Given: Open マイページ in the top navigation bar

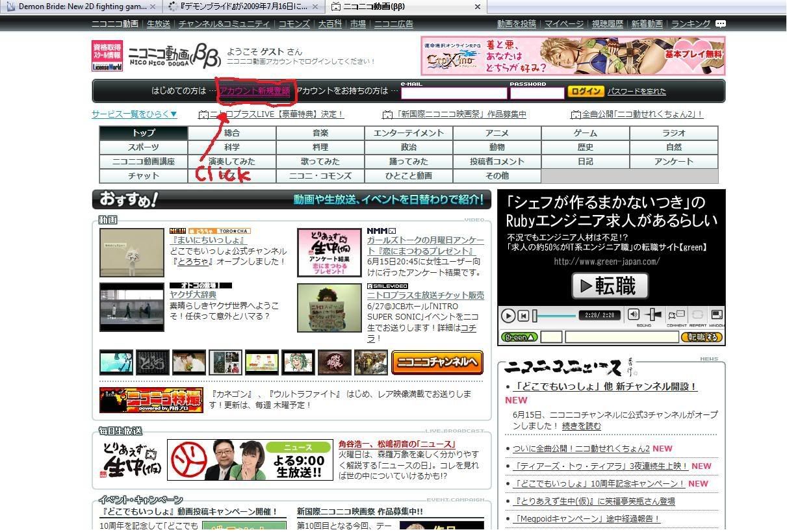Looking at the screenshot, I should click(x=564, y=24).
